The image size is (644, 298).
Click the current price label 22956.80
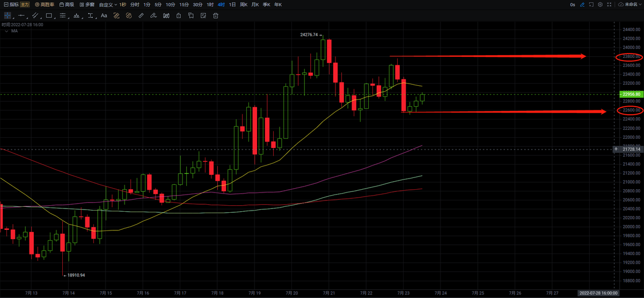631,94
